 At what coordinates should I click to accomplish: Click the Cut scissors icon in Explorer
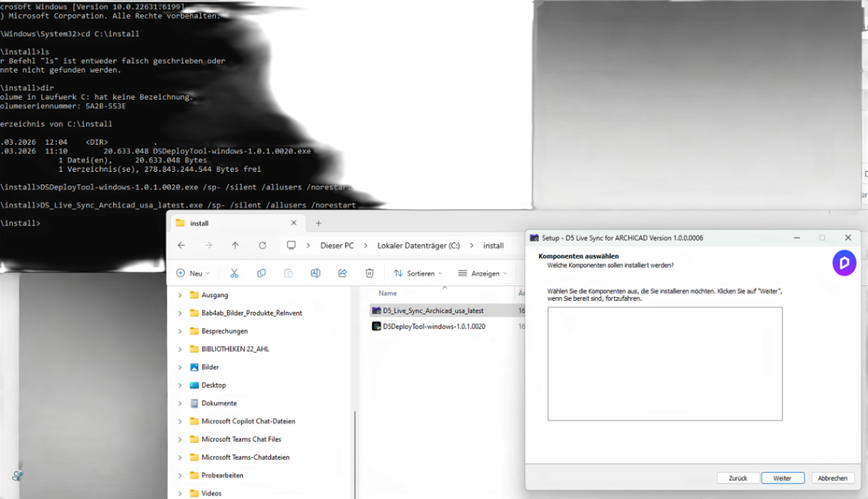[x=234, y=273]
